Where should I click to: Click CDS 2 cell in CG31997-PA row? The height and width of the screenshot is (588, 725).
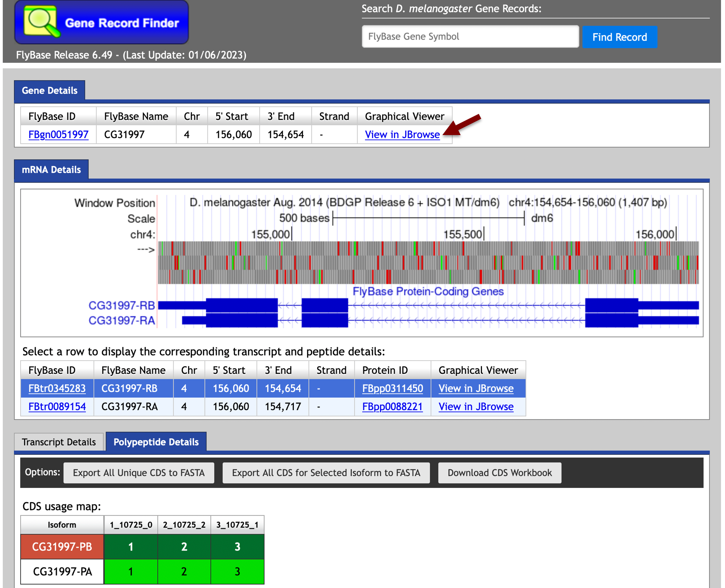[184, 572]
